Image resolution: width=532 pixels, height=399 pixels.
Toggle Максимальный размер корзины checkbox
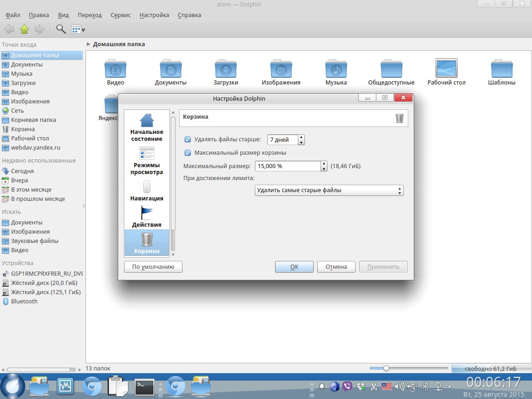(x=187, y=153)
